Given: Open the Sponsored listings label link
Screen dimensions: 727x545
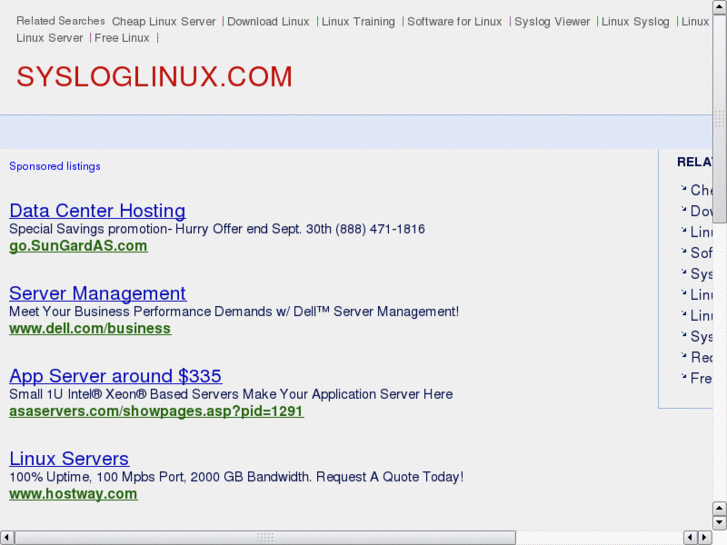Looking at the screenshot, I should pos(55,166).
